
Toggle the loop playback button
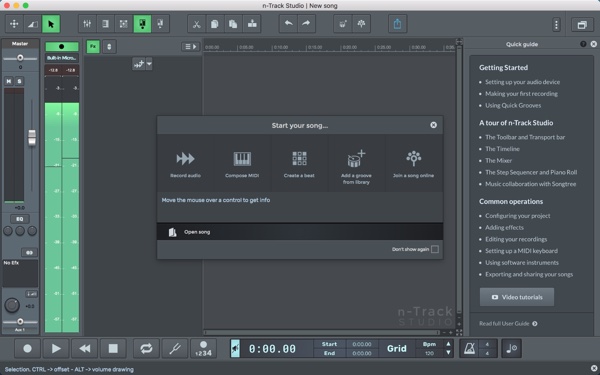click(146, 348)
